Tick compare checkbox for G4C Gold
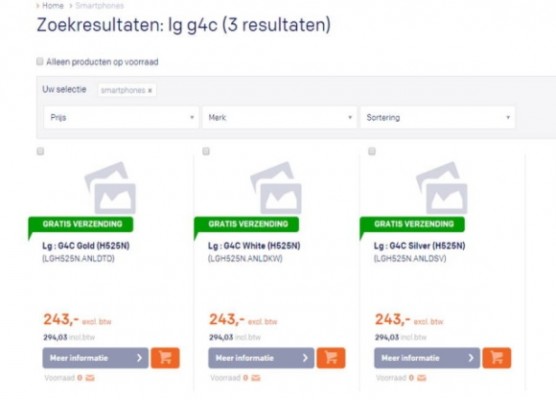The image size is (556, 400). [40, 151]
